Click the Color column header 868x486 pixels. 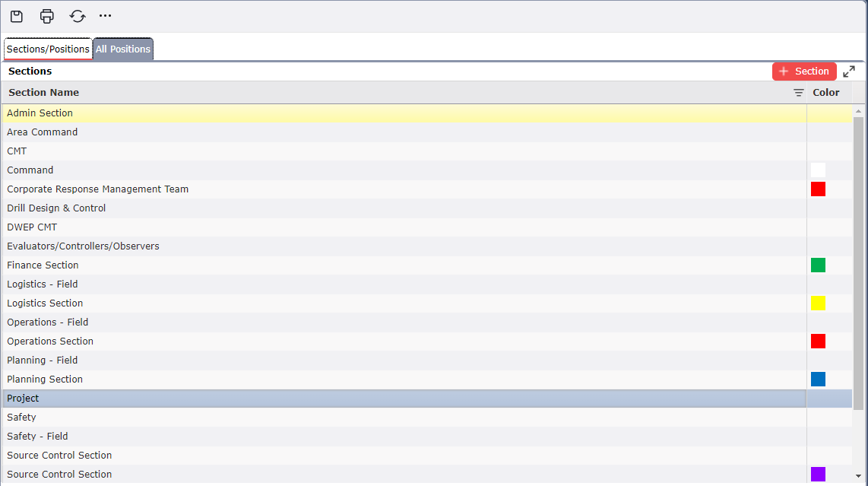tap(826, 93)
